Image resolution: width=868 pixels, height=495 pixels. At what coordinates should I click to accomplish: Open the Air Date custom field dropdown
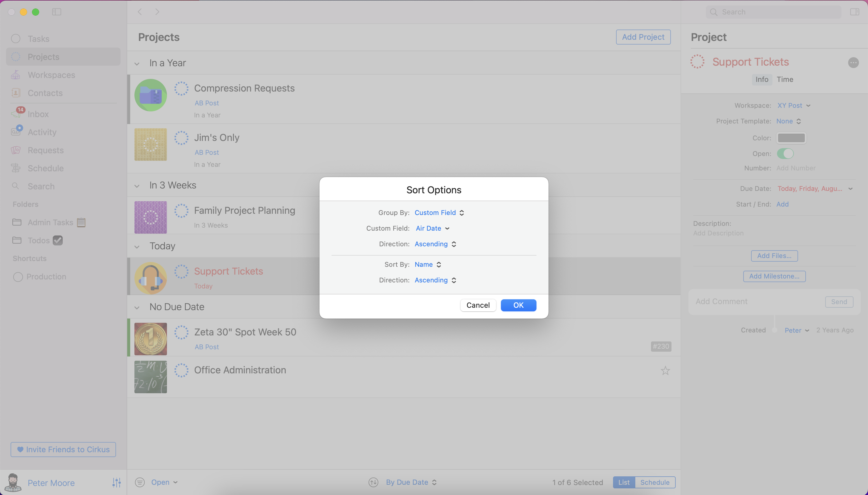coord(432,229)
